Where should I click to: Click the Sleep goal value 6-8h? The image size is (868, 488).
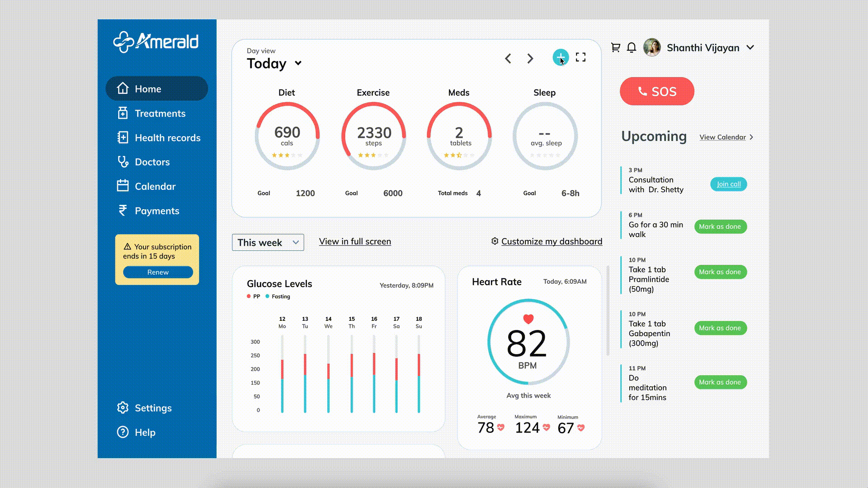tap(571, 193)
